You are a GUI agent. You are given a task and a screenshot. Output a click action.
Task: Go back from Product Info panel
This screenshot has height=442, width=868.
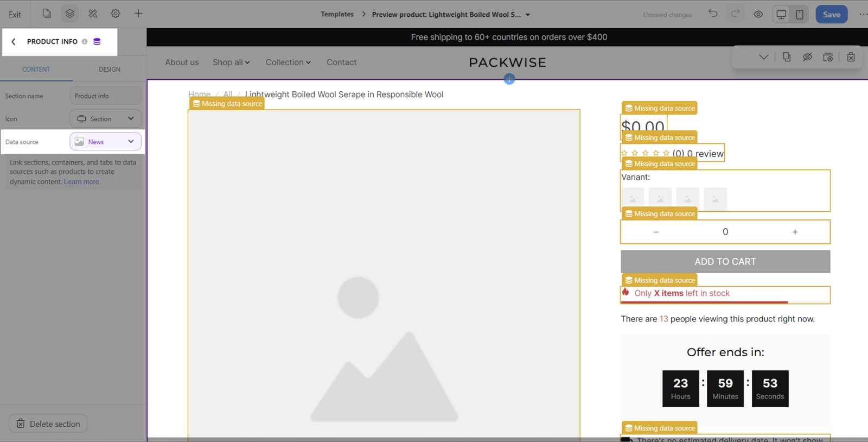(14, 41)
